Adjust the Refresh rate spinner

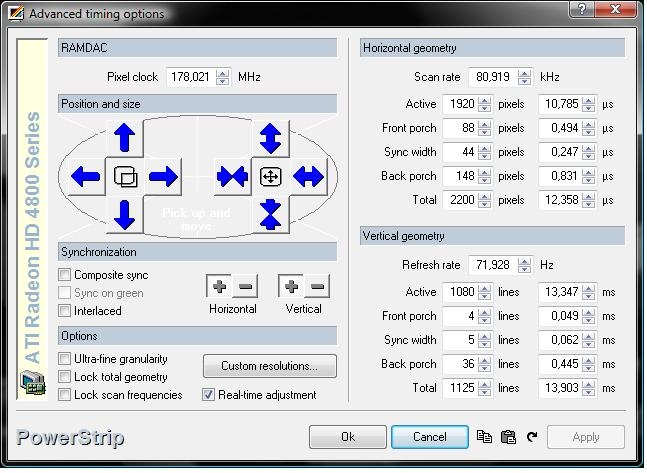click(x=524, y=265)
